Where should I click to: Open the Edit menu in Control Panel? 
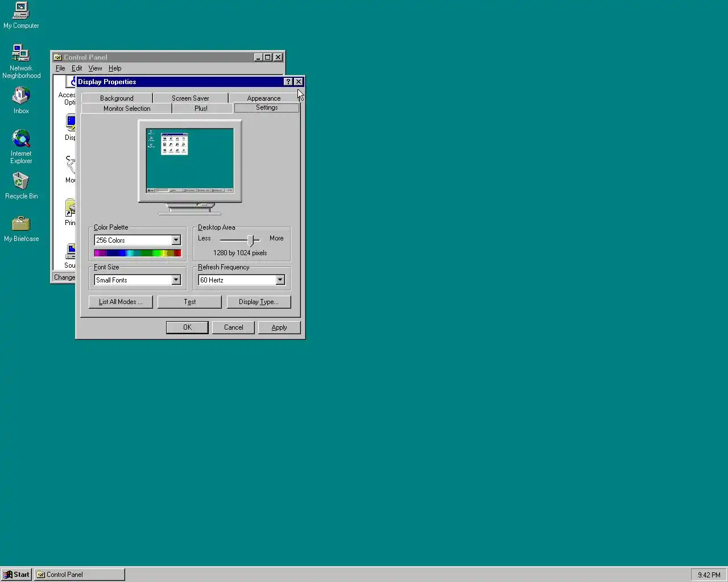pyautogui.click(x=77, y=68)
